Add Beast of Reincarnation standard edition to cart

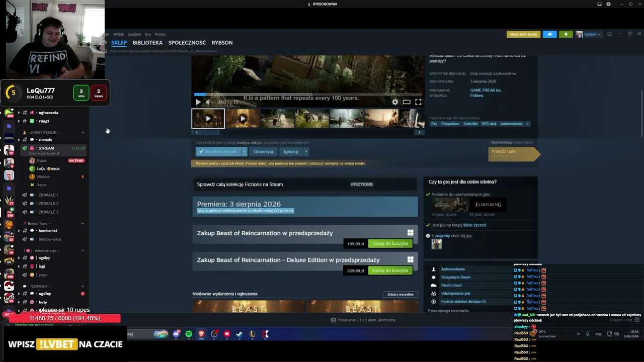(390, 243)
